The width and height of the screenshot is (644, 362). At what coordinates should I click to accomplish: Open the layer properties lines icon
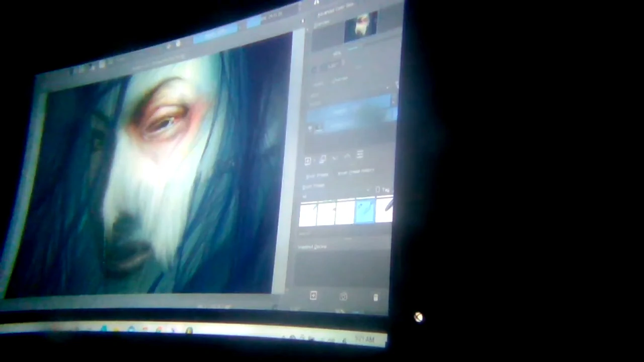(x=360, y=155)
